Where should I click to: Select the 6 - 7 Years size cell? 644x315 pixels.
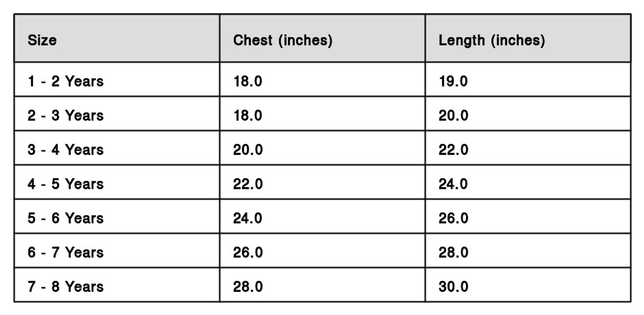tap(66, 252)
